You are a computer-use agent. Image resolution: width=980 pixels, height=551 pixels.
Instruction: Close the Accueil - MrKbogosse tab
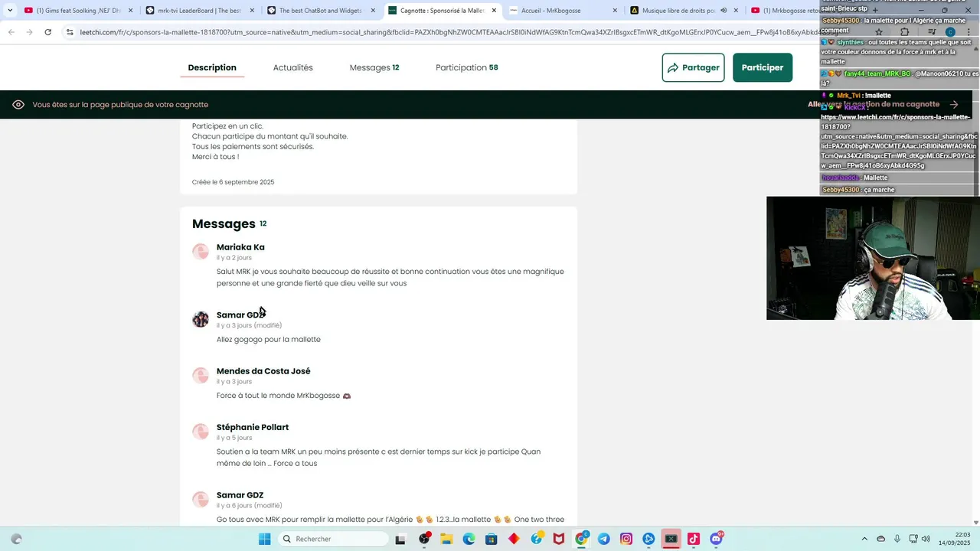615,11
